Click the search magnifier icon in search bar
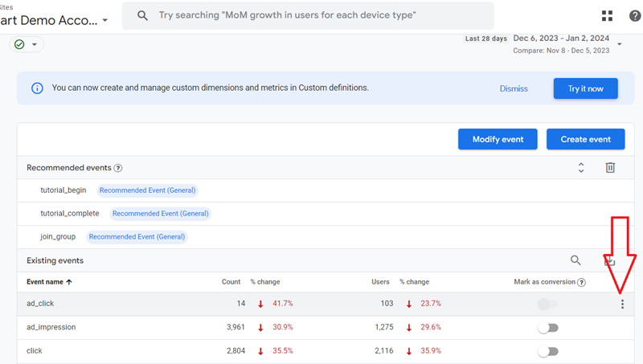Image resolution: width=643 pixels, height=364 pixels. [142, 15]
